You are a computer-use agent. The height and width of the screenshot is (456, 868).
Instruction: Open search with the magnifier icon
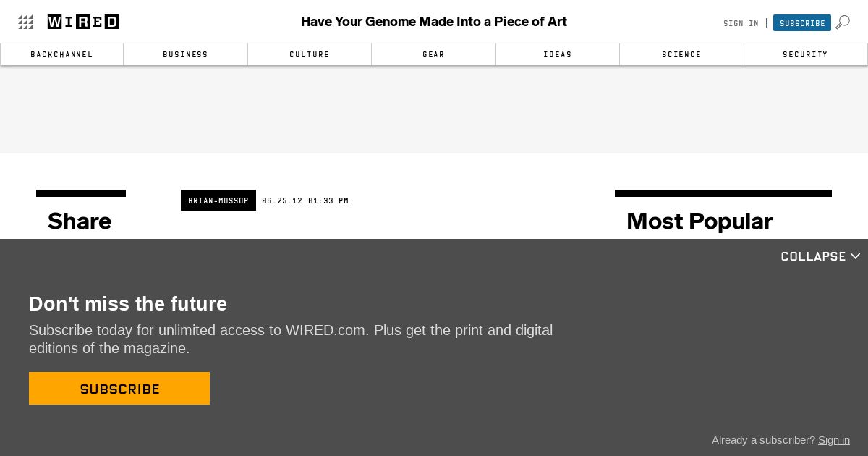tap(843, 22)
